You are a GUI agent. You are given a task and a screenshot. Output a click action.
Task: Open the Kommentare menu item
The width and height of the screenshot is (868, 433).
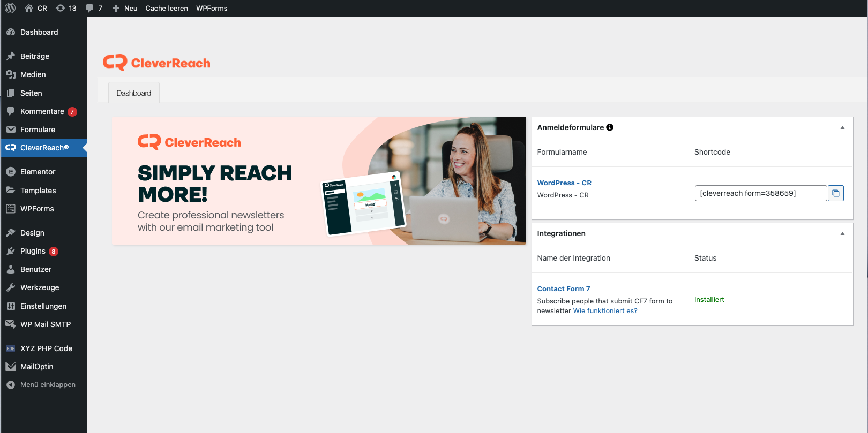(x=42, y=111)
